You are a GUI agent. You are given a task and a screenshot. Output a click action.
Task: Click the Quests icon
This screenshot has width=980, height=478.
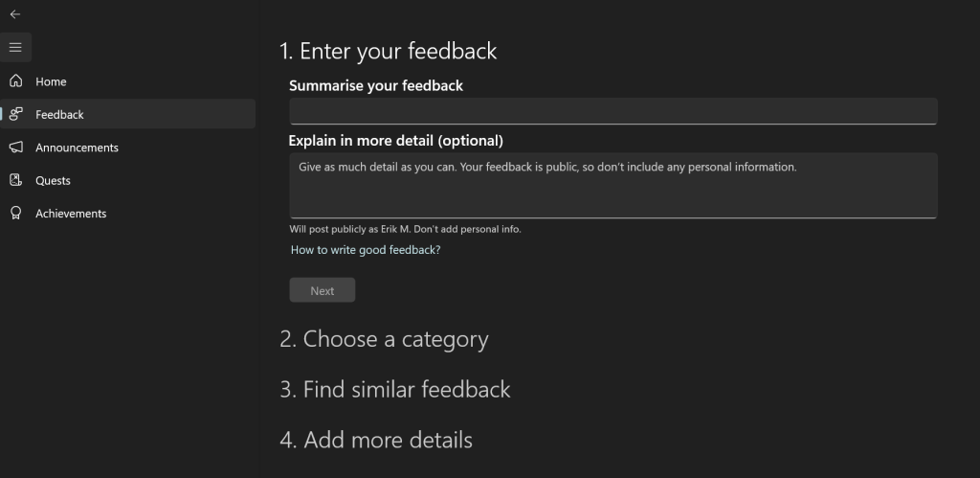tap(15, 180)
